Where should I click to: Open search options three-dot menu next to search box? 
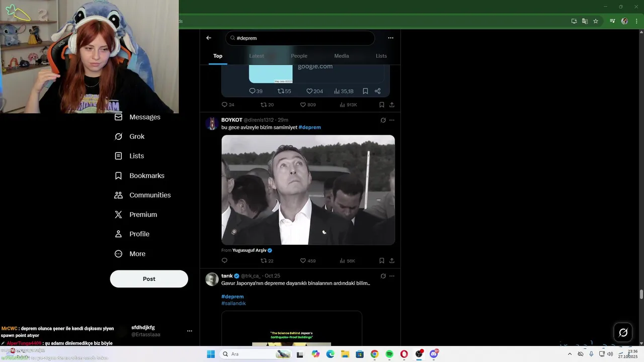pos(390,38)
